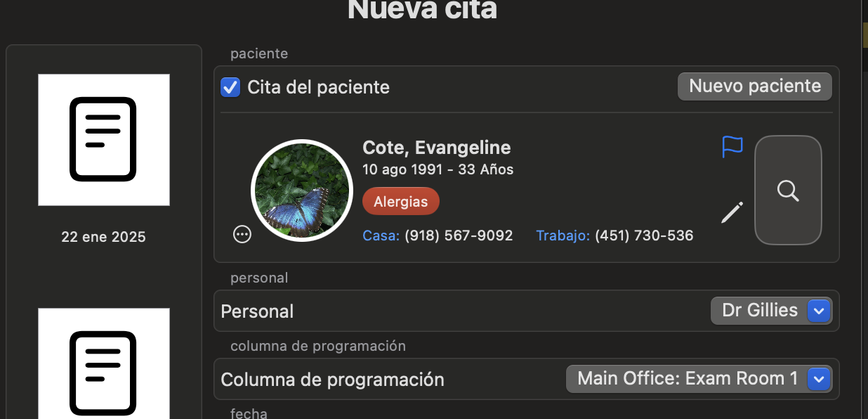The height and width of the screenshot is (419, 868).
Task: Click the home number (918) 567-9092
Action: point(459,236)
